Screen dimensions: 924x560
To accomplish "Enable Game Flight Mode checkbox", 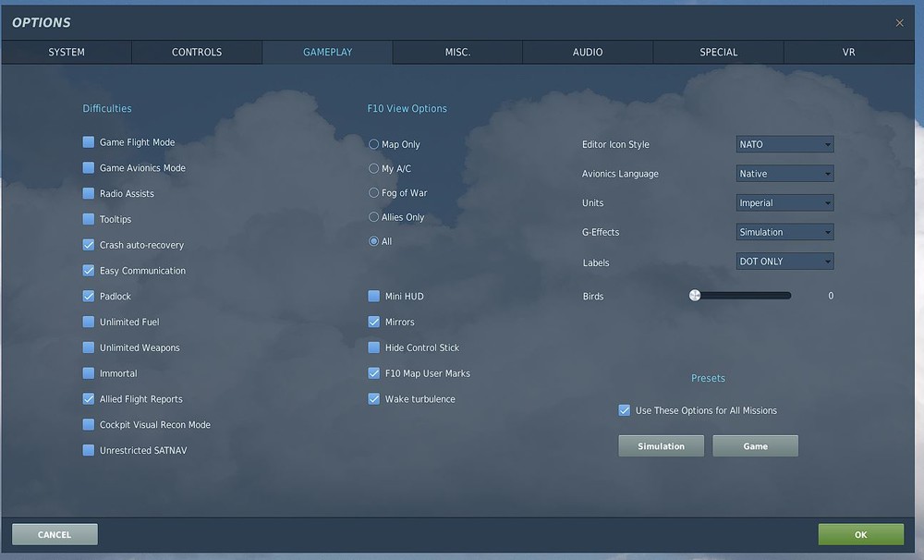I will [89, 142].
